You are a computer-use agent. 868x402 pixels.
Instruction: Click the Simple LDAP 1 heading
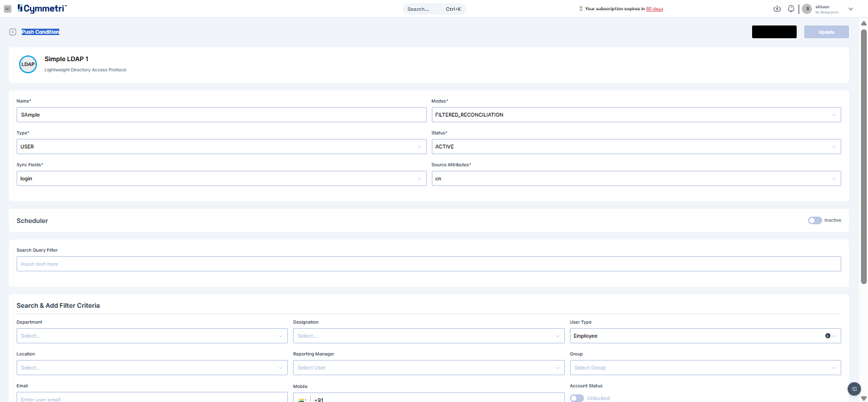(x=66, y=59)
